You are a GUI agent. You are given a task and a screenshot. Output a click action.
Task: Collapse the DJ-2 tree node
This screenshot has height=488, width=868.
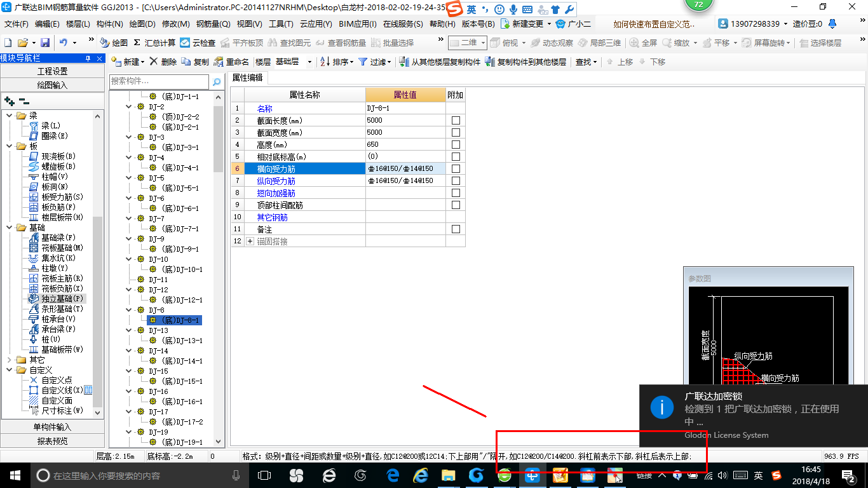[x=130, y=107]
